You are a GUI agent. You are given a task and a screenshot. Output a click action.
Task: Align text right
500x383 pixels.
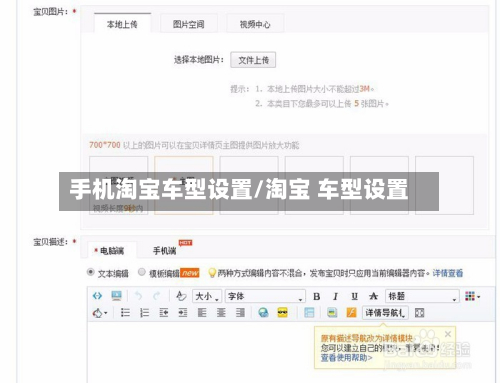tap(240, 313)
